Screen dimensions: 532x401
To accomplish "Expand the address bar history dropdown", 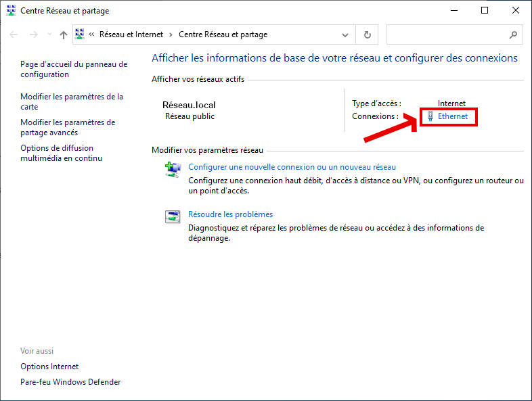I will [346, 34].
